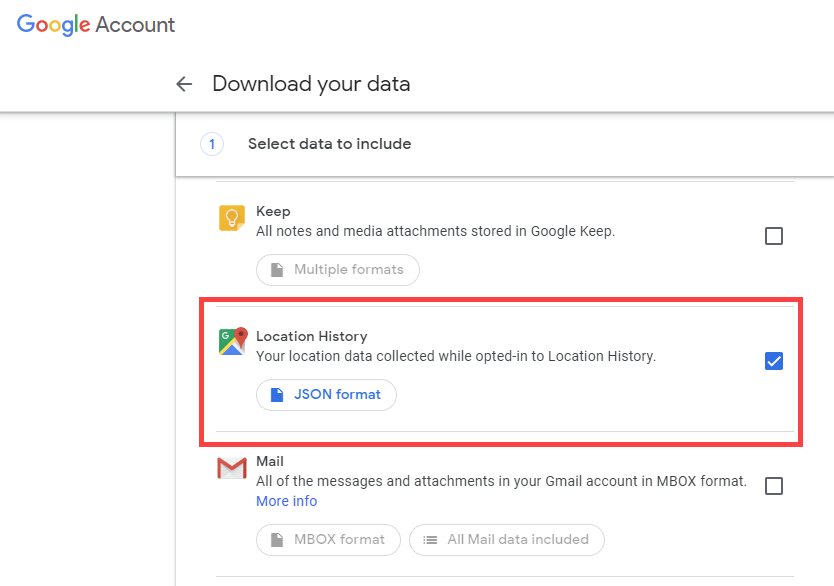Enable the Keep checkbox

pos(773,236)
